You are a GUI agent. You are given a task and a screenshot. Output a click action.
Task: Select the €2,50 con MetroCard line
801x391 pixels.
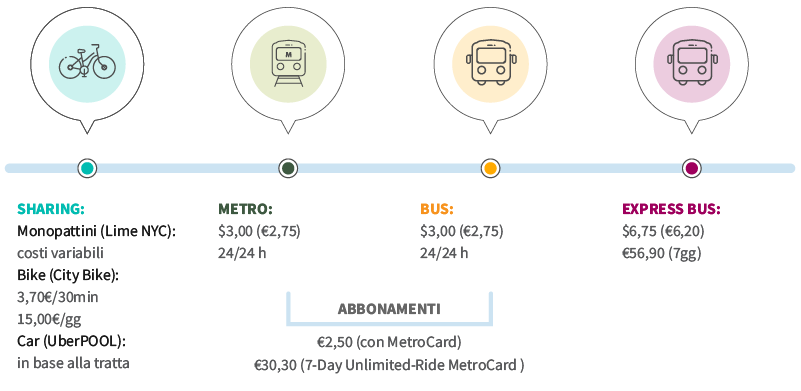tap(389, 342)
